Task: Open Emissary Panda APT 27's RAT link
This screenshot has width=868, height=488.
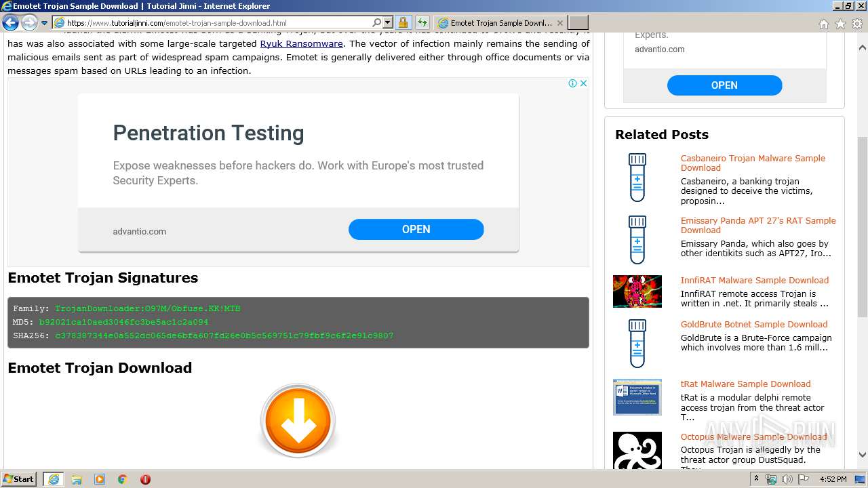Action: point(758,225)
